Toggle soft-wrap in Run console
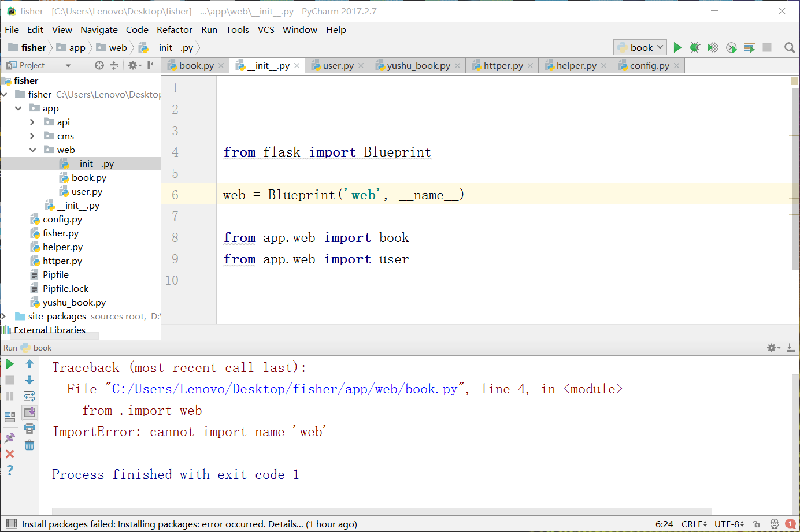800x532 pixels. [x=29, y=396]
